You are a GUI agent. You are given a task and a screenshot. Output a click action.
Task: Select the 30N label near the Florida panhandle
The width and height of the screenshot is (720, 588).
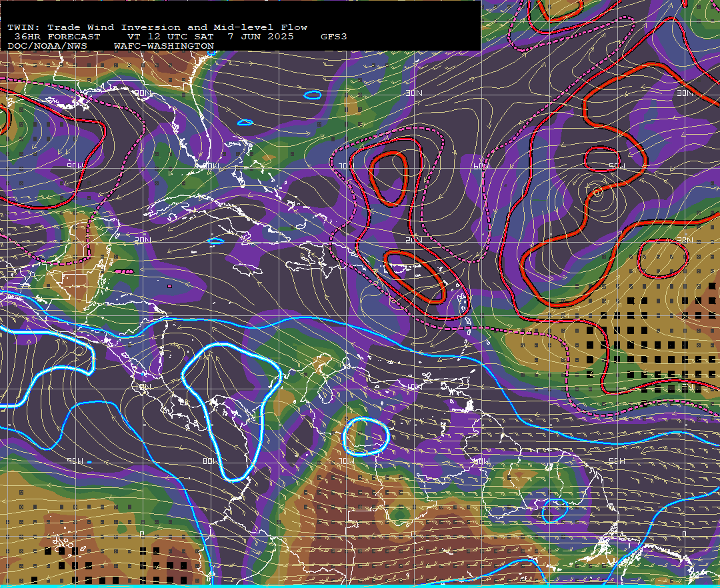pos(143,93)
